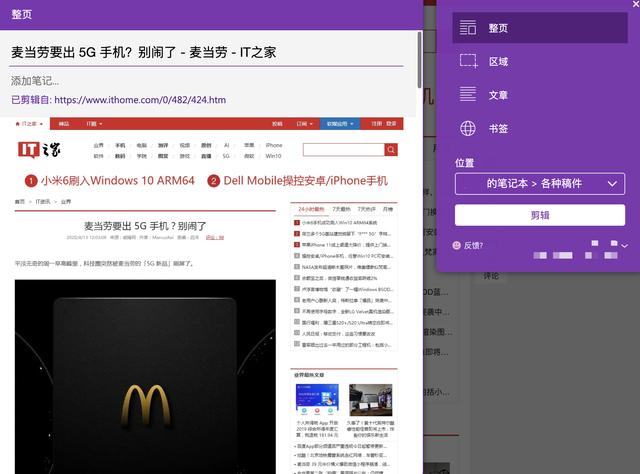This screenshot has width=640, height=474.
Task: Select the Region (区域) clip mode icon
Action: pos(468,61)
